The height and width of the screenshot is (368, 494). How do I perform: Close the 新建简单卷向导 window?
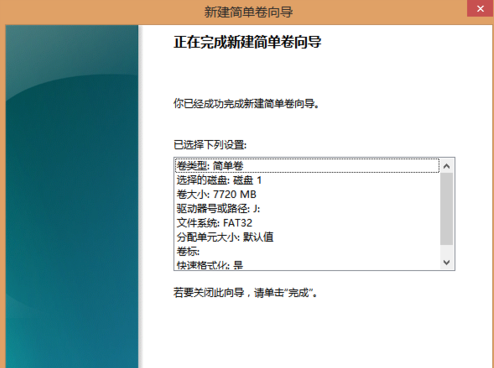(480, 8)
